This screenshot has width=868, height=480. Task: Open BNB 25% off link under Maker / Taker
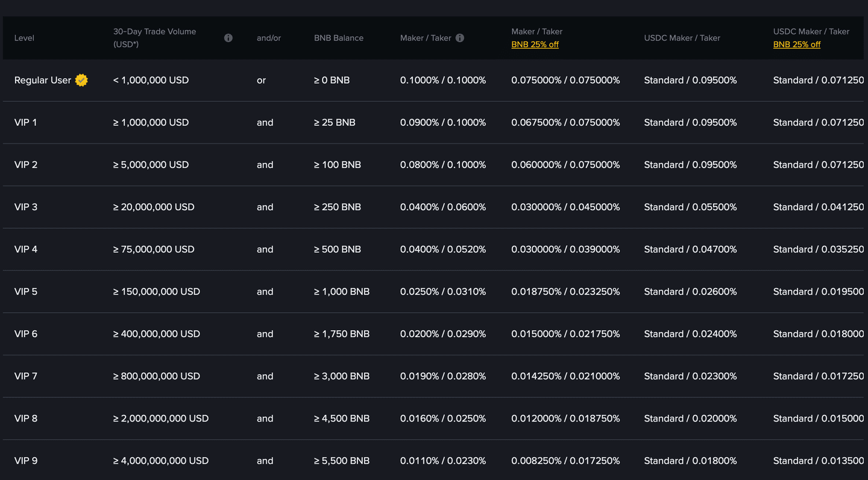(535, 45)
